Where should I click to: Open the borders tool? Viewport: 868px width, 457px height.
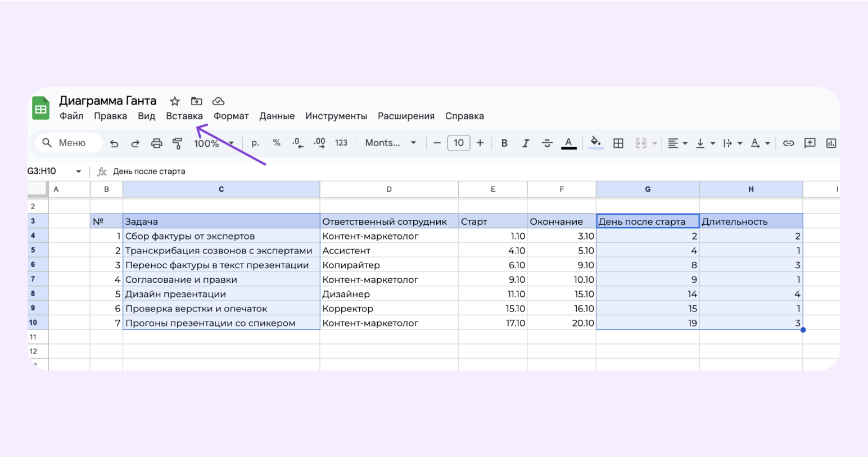(618, 143)
